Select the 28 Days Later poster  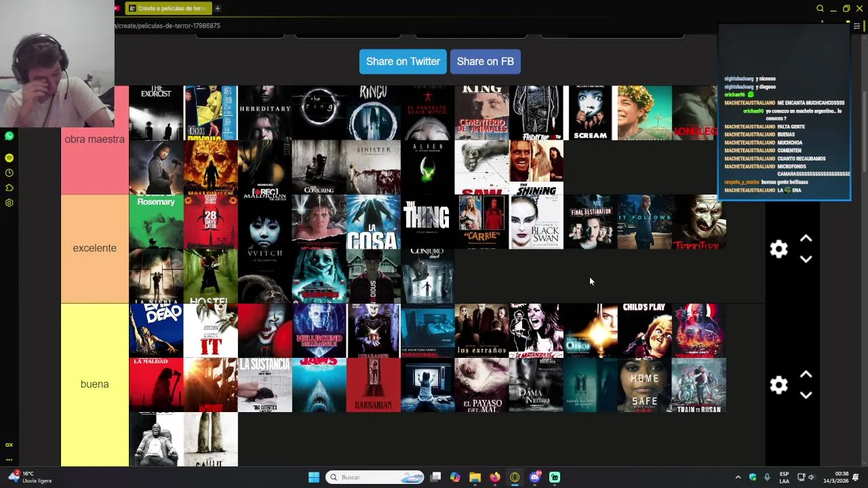click(x=210, y=222)
